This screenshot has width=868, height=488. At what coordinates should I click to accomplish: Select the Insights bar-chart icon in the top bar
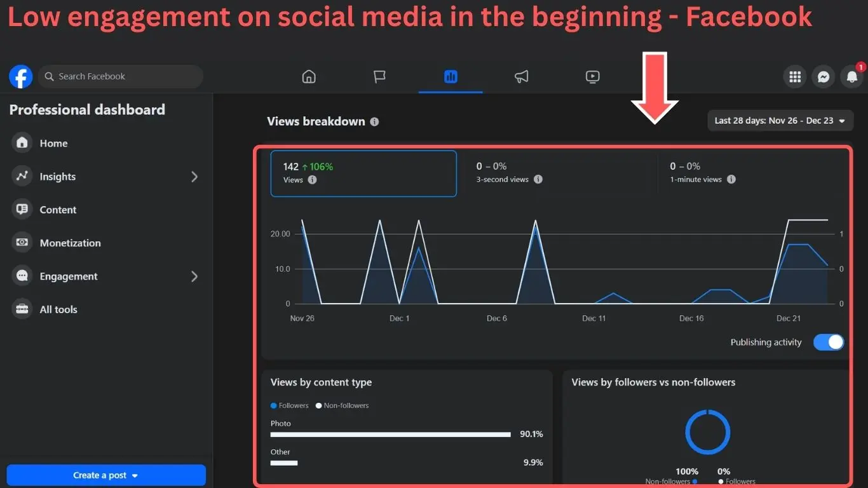pos(451,77)
